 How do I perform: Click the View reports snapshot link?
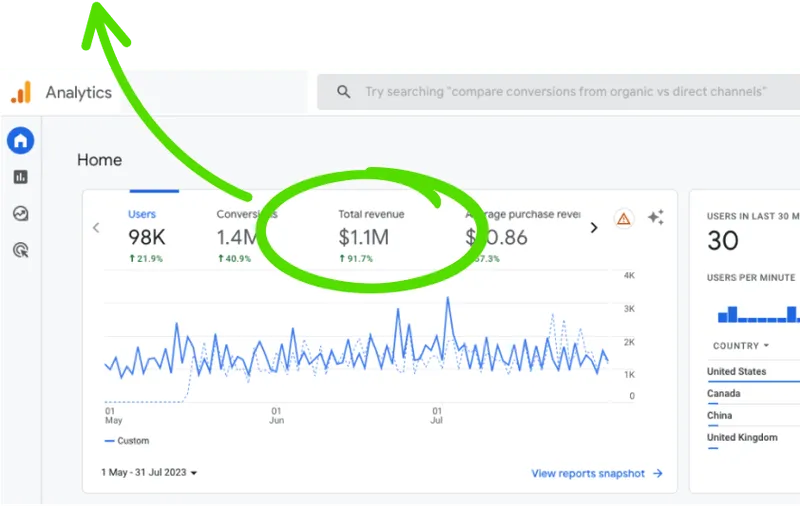(597, 473)
